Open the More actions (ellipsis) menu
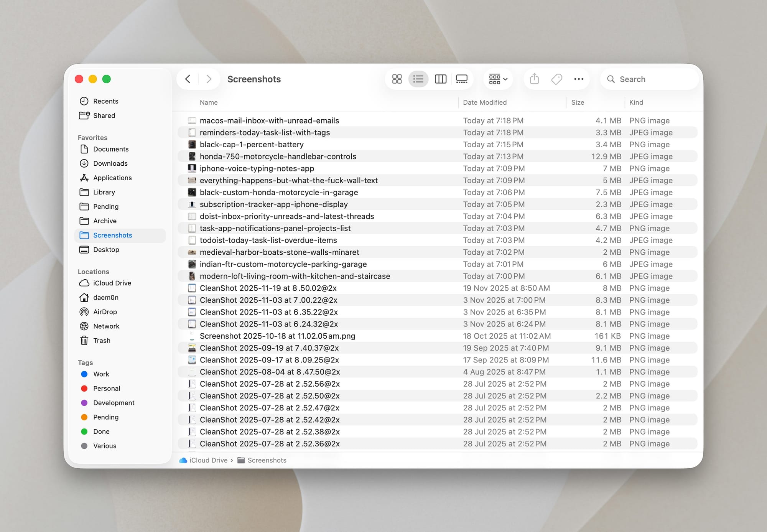 point(579,79)
